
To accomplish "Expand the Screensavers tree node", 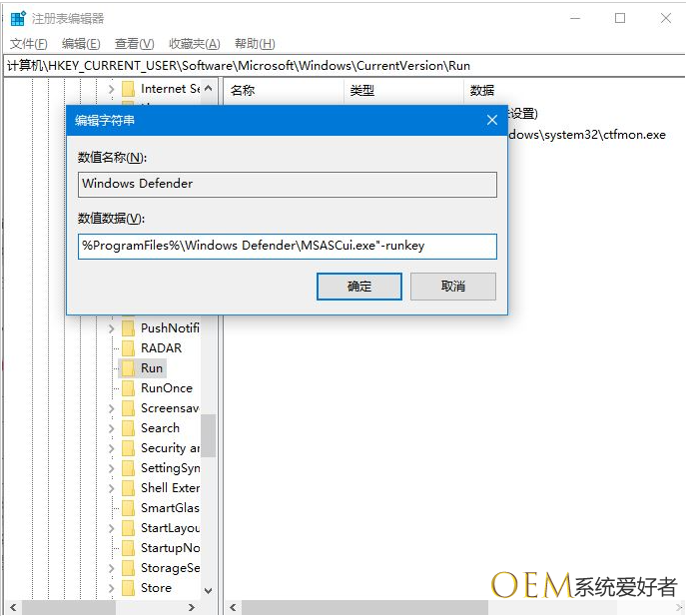I will pos(112,408).
